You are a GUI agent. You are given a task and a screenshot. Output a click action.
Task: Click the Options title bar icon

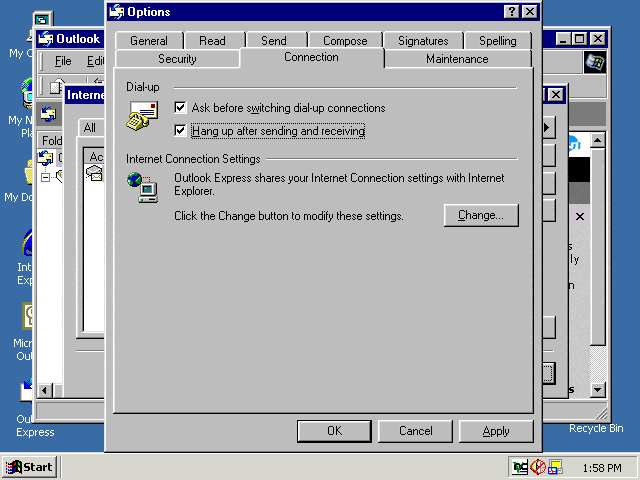click(117, 12)
